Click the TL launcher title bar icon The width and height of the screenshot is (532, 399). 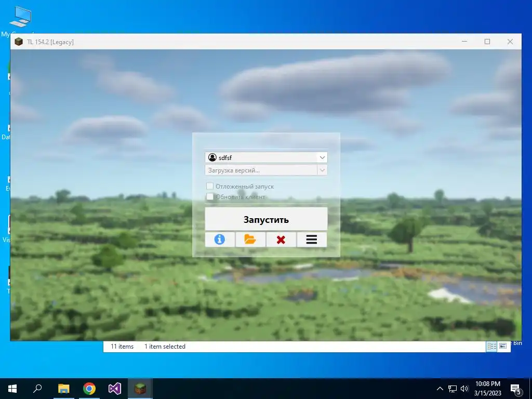click(19, 42)
